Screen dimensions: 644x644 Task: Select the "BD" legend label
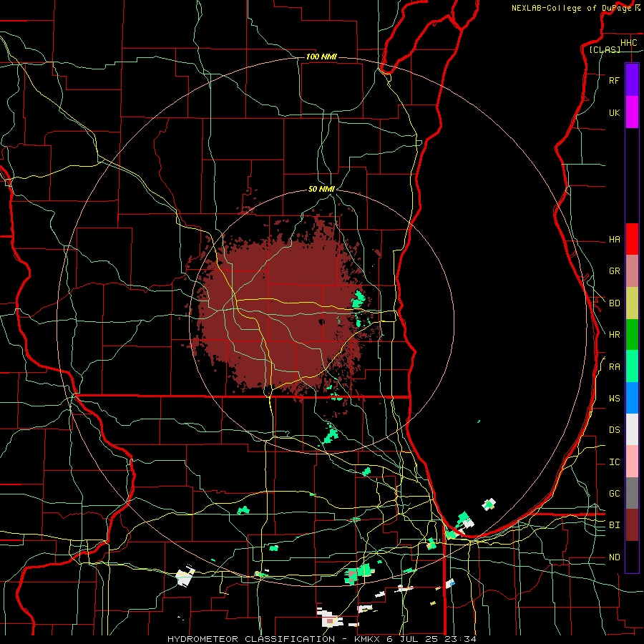click(614, 303)
